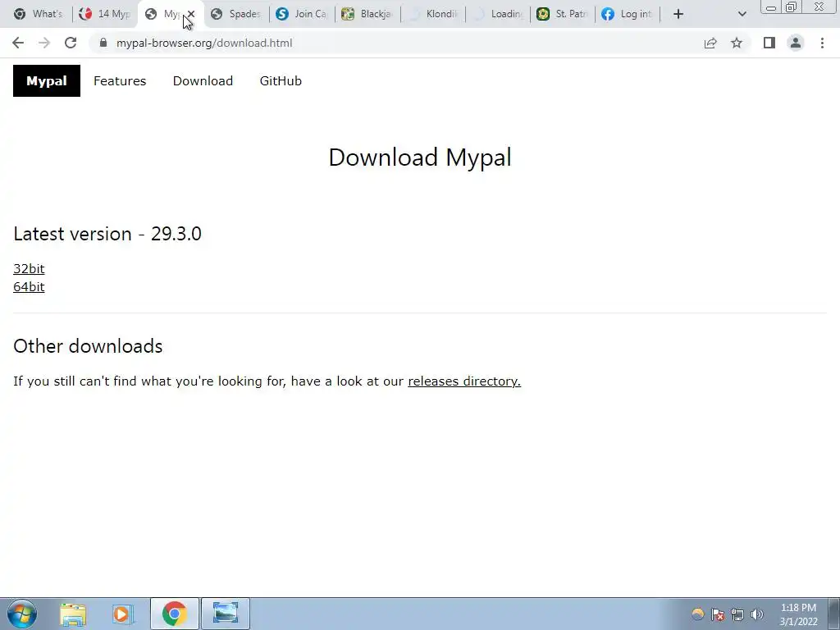This screenshot has height=630, width=840.
Task: Open the Chrome side panel
Action: click(x=769, y=43)
